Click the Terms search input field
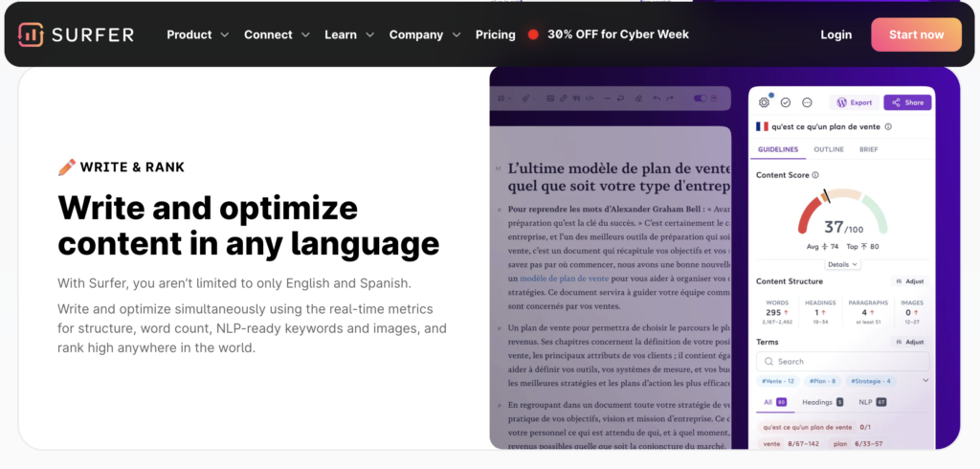 (842, 362)
